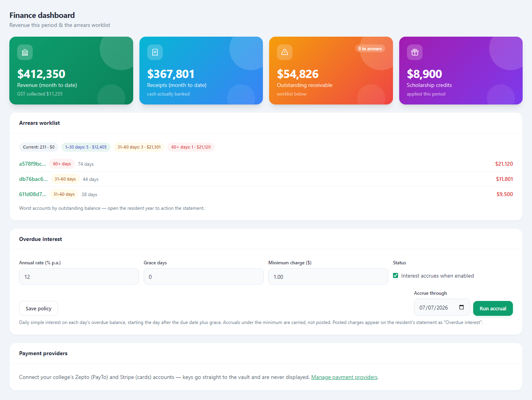Click the bank building icon on revenue card
This screenshot has height=400, width=532.
click(25, 52)
